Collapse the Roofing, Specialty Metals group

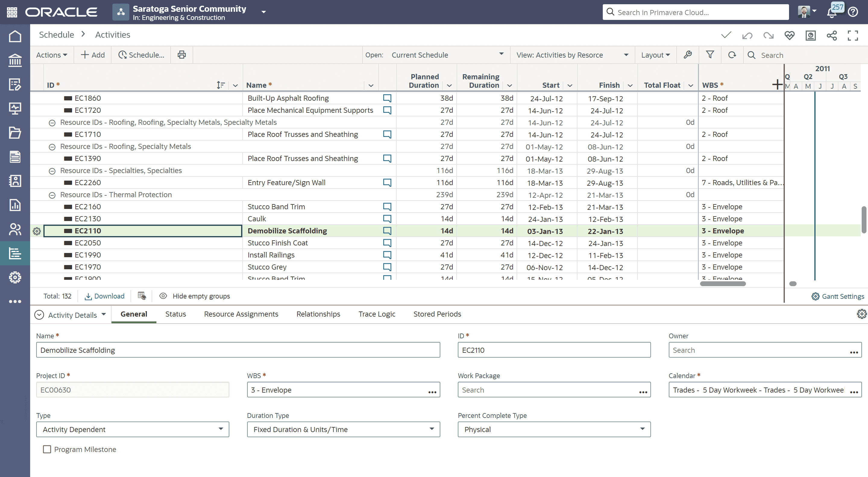tap(52, 147)
